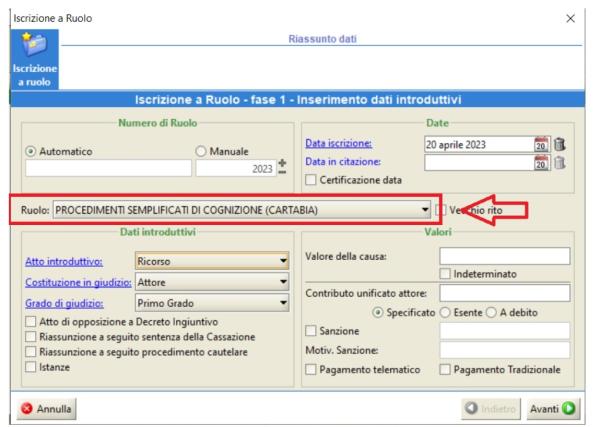Image resolution: width=600 pixels, height=427 pixels.
Task: Clear Data in citazione with trash icon
Action: tap(559, 163)
